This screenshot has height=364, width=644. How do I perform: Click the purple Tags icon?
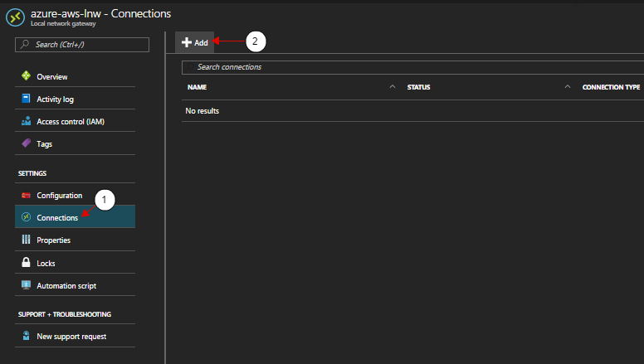26,143
